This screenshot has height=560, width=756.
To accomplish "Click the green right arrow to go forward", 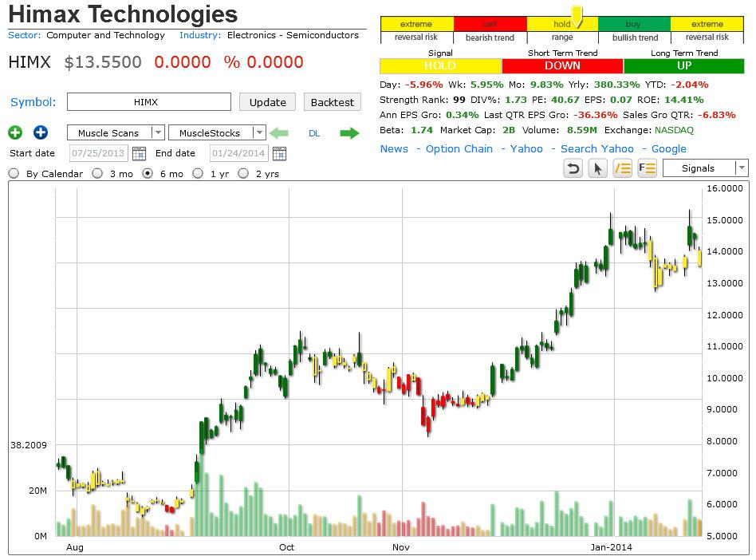I will click(x=348, y=132).
